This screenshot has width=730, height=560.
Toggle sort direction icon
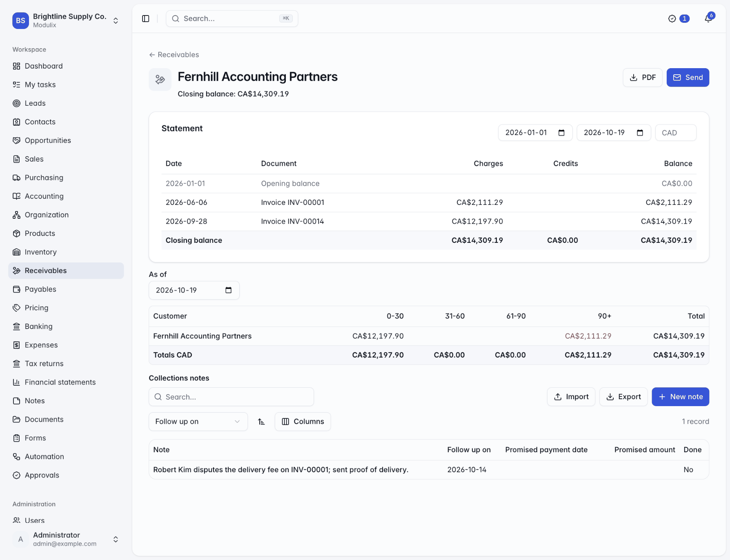(x=261, y=422)
